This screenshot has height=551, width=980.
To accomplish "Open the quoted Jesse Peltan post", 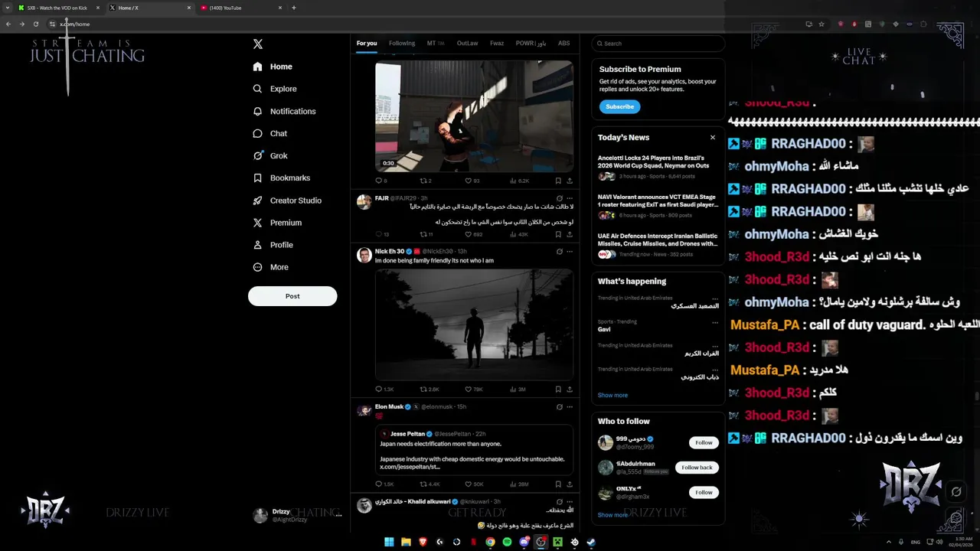I will tap(474, 450).
